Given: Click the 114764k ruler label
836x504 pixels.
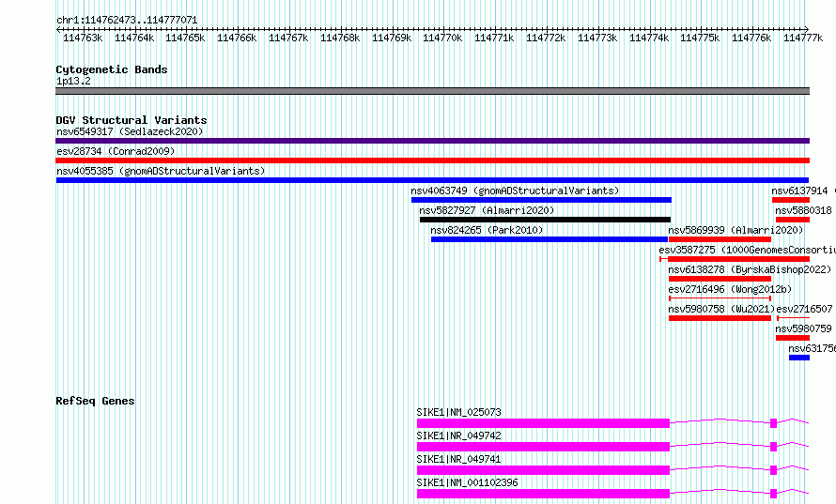Looking at the screenshot, I should 134,38.
